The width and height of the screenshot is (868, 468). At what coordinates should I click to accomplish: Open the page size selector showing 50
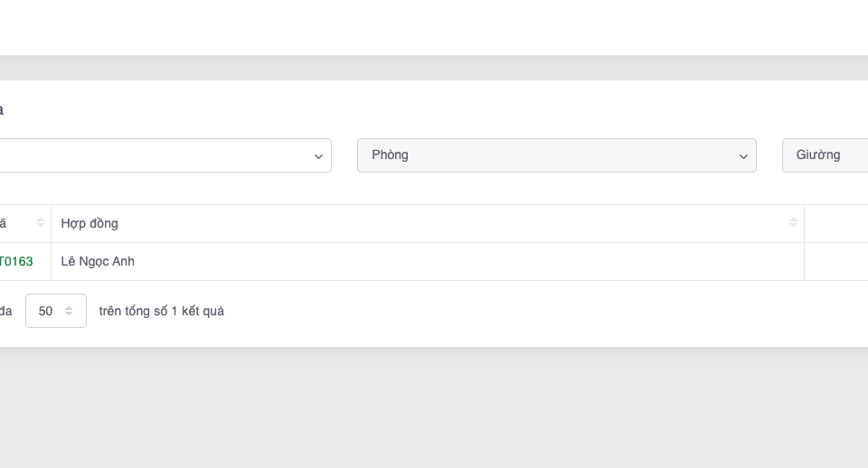coord(56,311)
